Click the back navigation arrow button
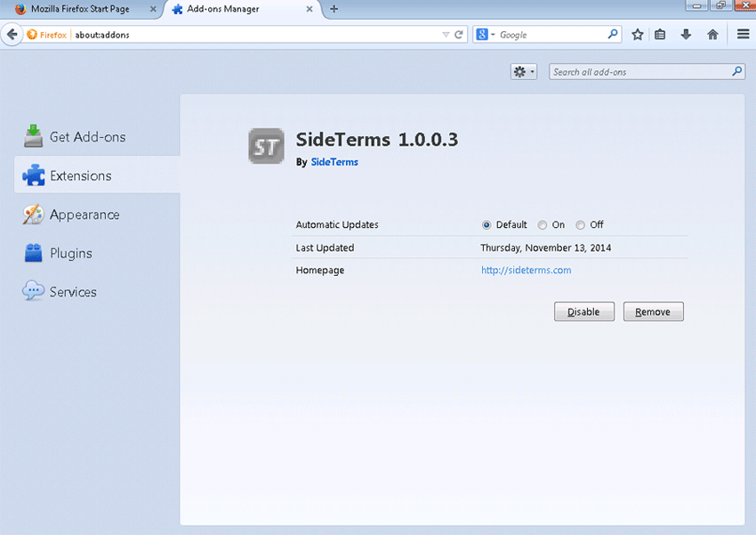Screen dimensions: 756x535 coord(12,35)
